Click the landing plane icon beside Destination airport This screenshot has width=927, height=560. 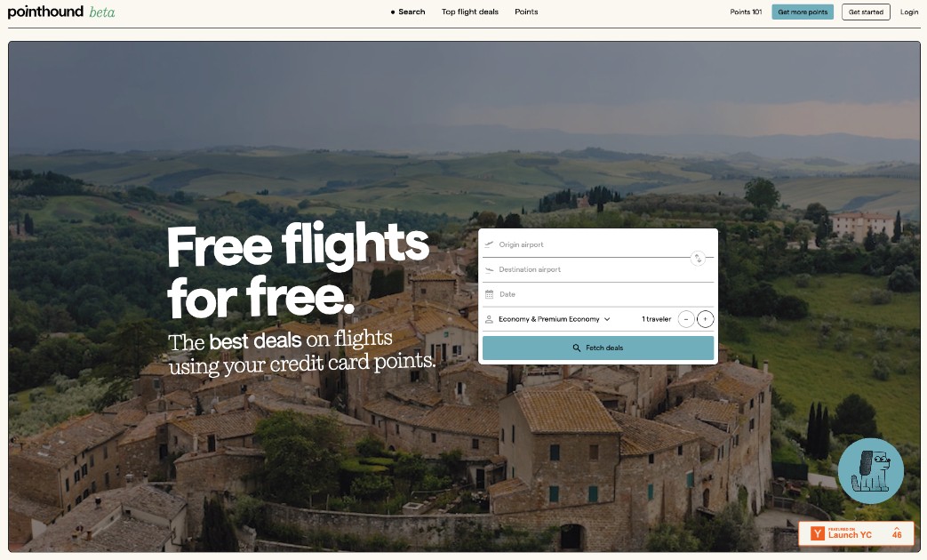pyautogui.click(x=489, y=269)
